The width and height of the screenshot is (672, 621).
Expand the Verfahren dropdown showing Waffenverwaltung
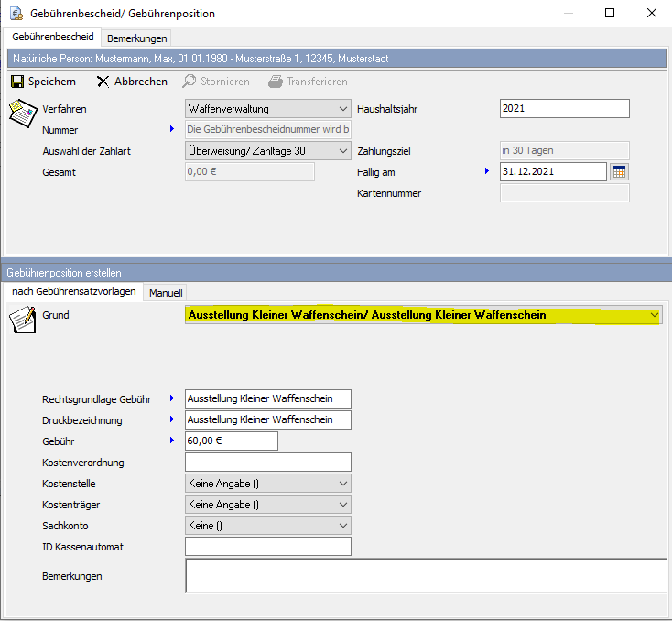342,109
